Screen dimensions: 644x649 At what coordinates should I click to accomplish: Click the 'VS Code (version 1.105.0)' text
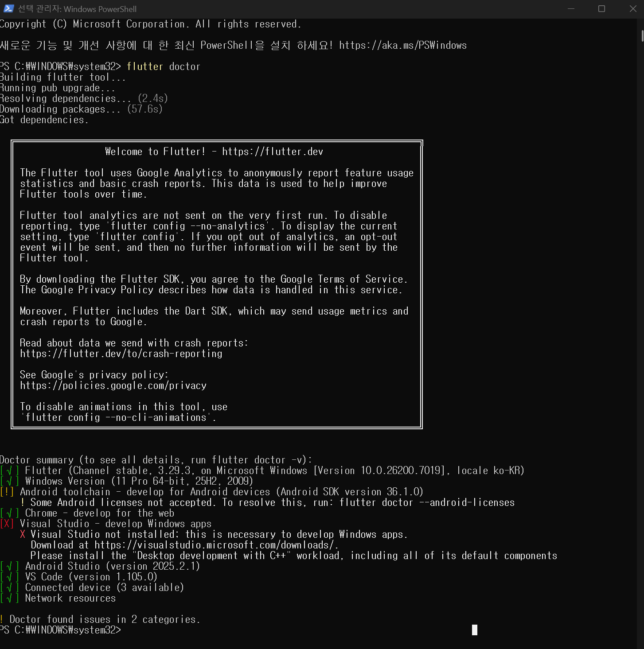91,577
